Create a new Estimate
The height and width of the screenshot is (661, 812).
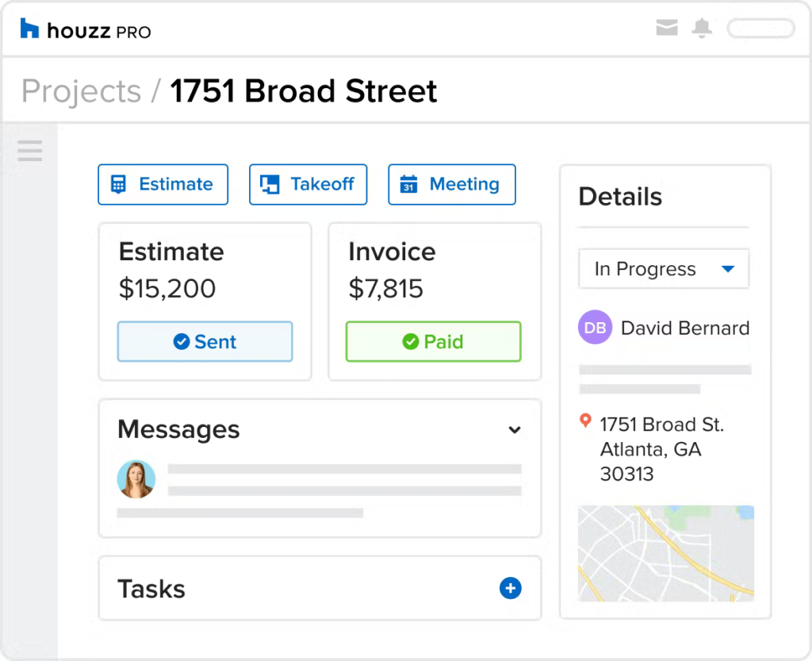pyautogui.click(x=163, y=184)
